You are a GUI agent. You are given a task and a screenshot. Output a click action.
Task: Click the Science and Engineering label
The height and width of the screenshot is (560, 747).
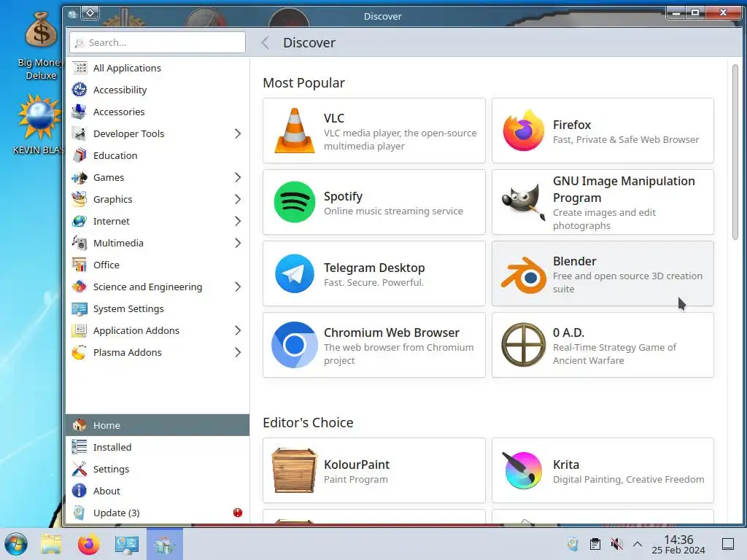(147, 287)
